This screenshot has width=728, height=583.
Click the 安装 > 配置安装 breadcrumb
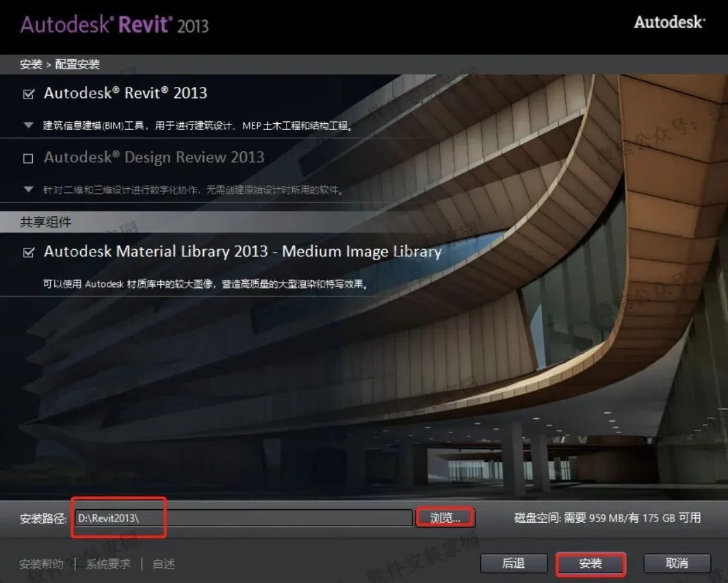[60, 64]
